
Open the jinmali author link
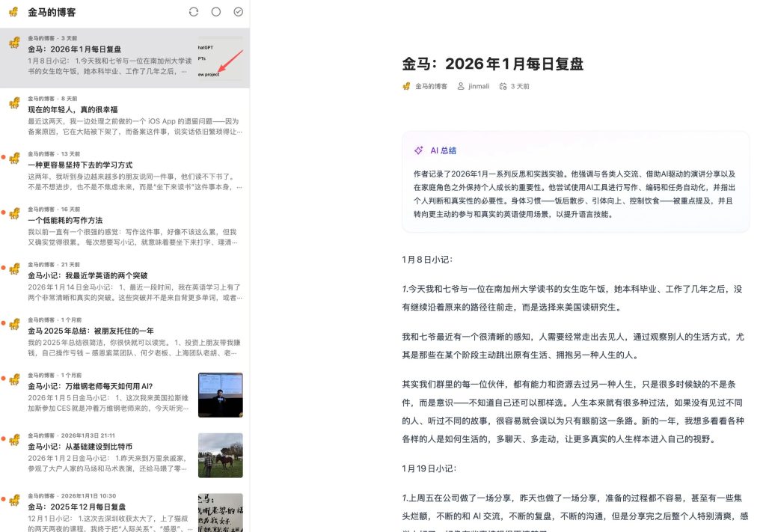click(479, 86)
